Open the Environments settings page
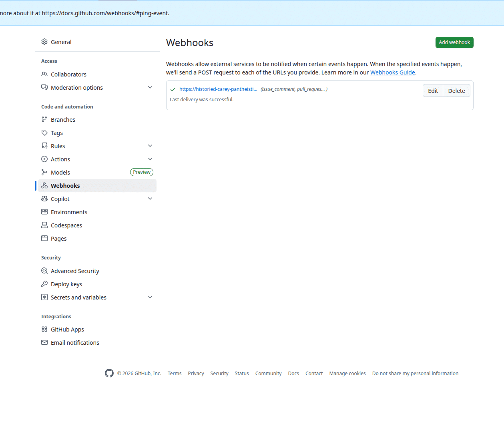504x422 pixels. [97, 212]
